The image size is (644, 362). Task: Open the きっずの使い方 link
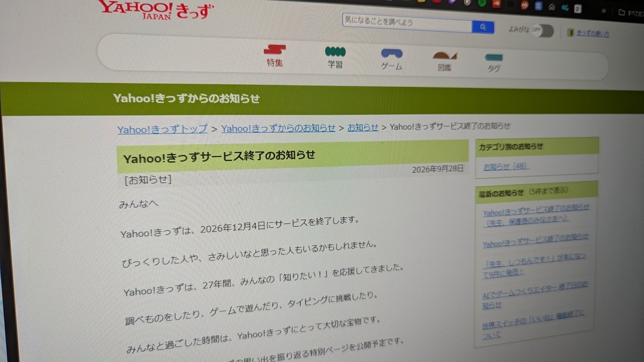click(592, 34)
